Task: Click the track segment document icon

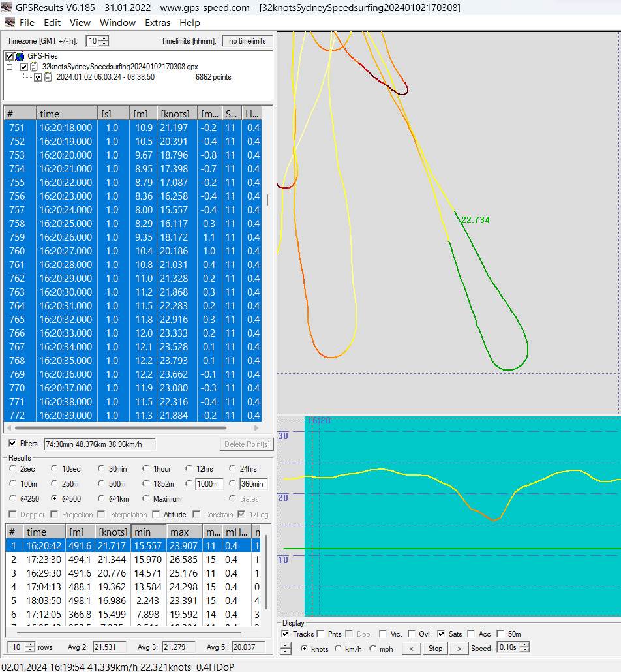Action: 48,77
